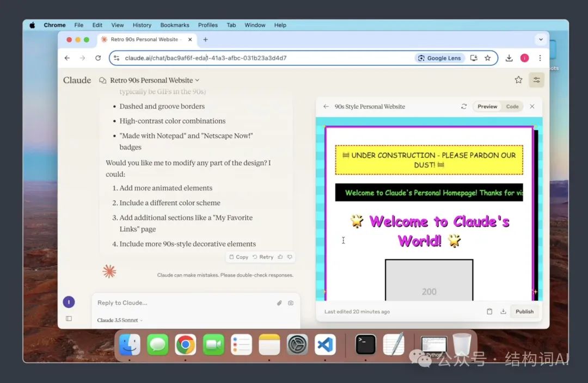Click 'Last edited 20 minutes ago' text
Viewport: 588px width, 383px height.
click(x=357, y=311)
